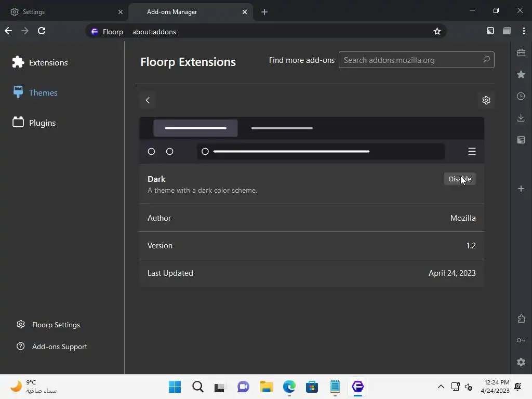This screenshot has width=532, height=399.
Task: Open Add-ons Support link
Action: tap(52, 347)
